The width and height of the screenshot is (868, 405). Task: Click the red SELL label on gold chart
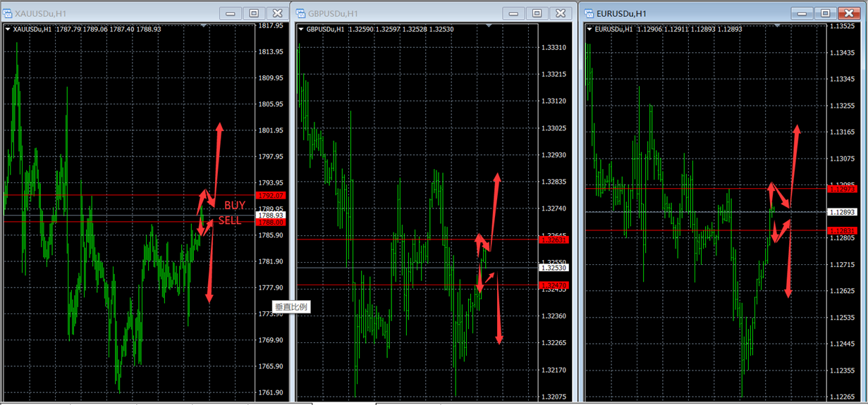pyautogui.click(x=229, y=220)
